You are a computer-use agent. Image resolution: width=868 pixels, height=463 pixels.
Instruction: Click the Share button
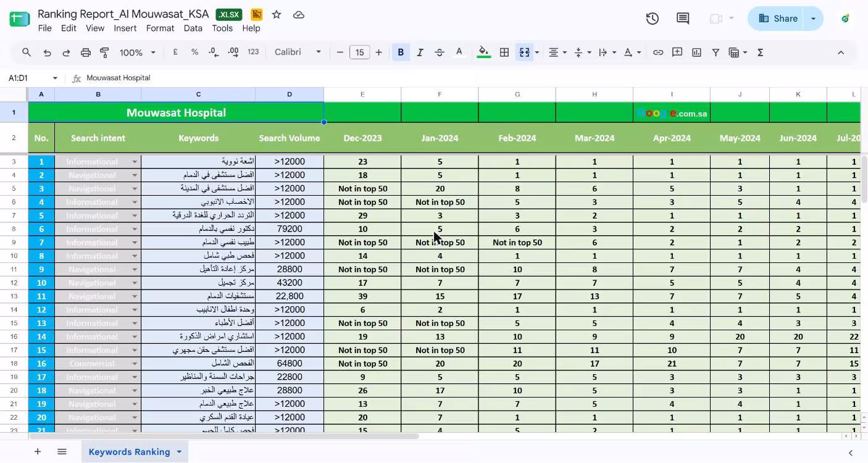pyautogui.click(x=778, y=19)
